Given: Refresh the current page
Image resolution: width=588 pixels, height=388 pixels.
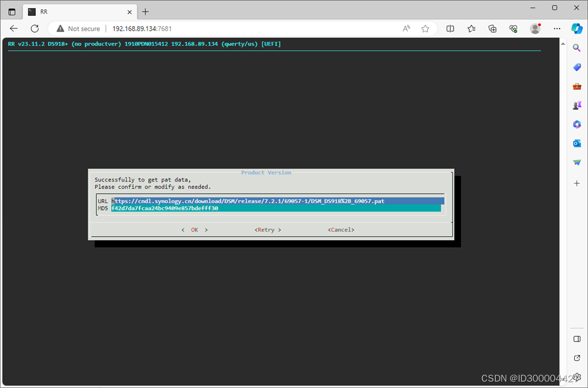Looking at the screenshot, I should click(35, 28).
